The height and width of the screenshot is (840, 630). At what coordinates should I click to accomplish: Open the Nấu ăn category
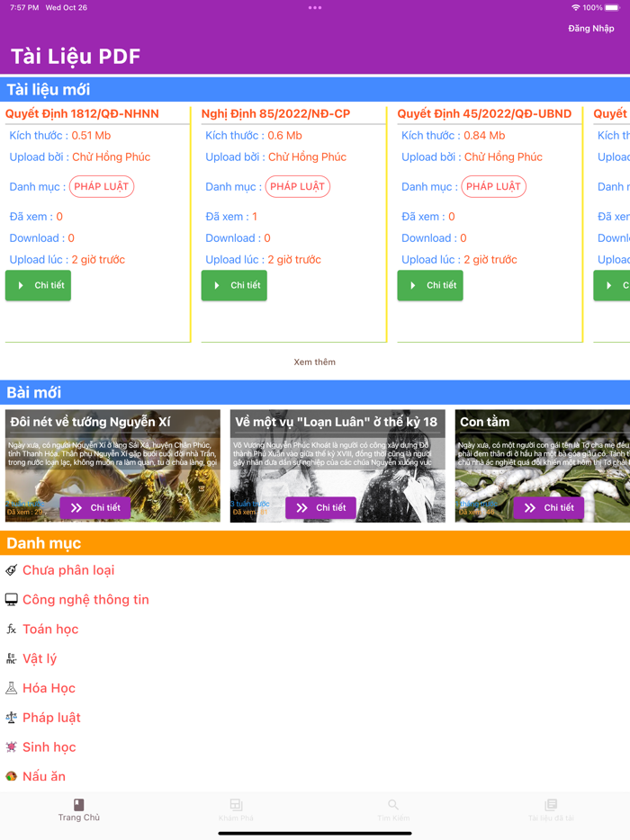44,776
